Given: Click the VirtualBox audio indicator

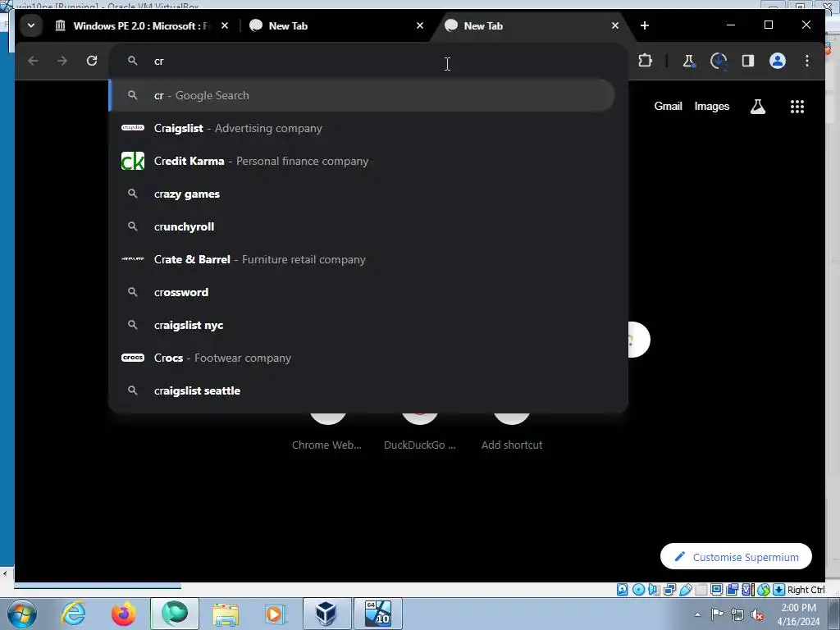Looking at the screenshot, I should pyautogui.click(x=654, y=590).
